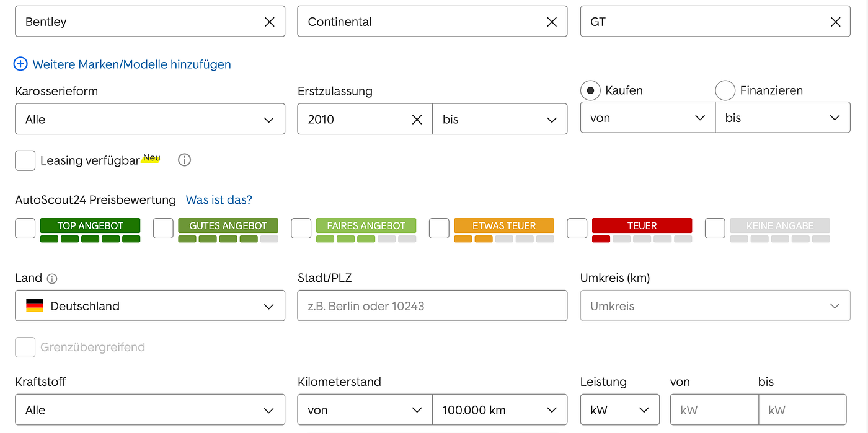
Task: Open price 'bis' dropdown
Action: click(x=782, y=118)
